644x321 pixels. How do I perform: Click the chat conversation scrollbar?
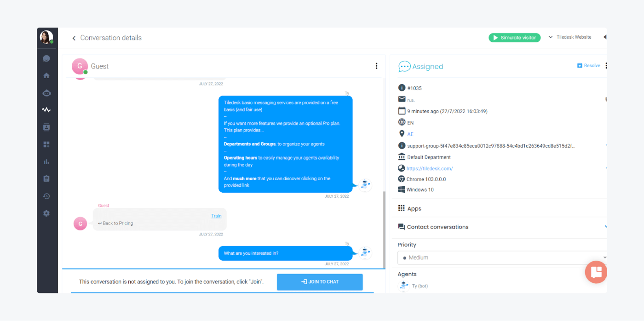coord(384,229)
